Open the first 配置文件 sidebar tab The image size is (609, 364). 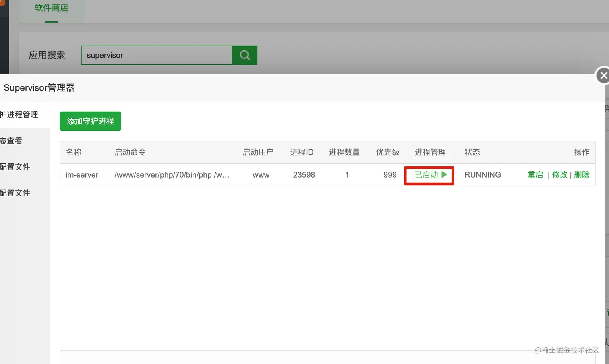[24, 167]
